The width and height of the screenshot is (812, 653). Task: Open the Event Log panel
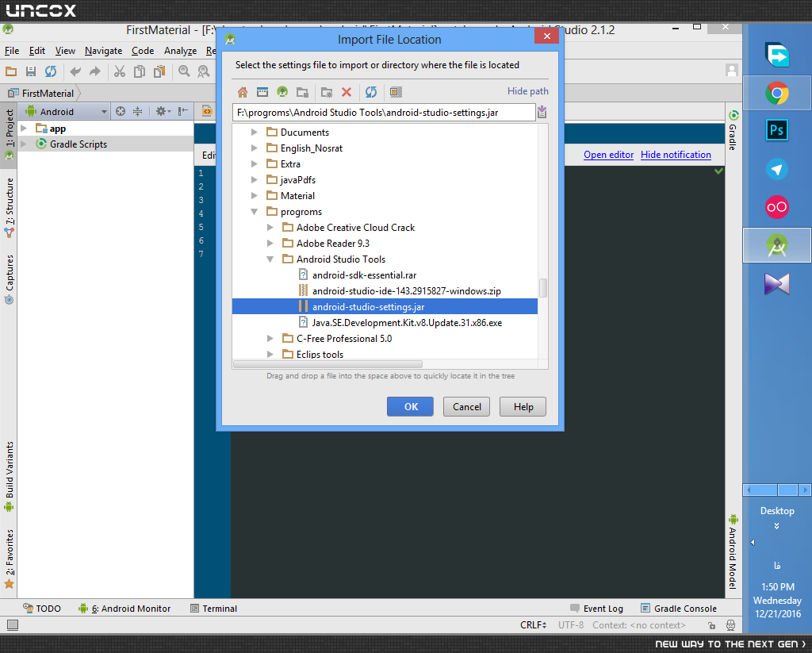pos(596,609)
